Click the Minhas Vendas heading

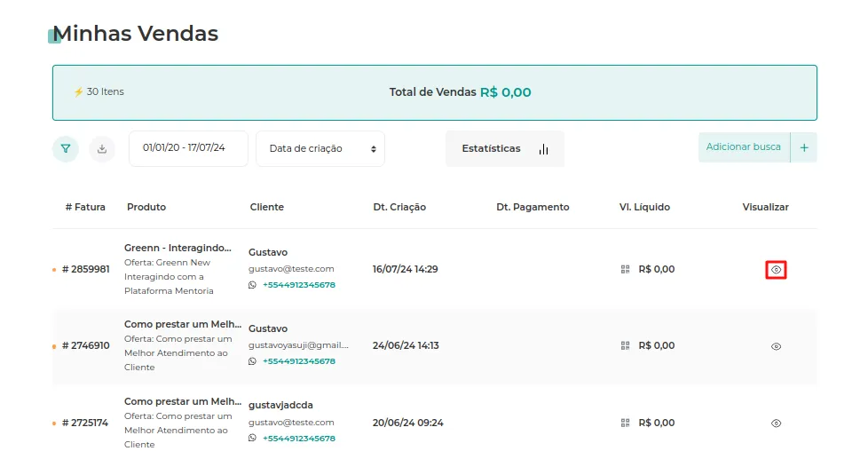136,33
